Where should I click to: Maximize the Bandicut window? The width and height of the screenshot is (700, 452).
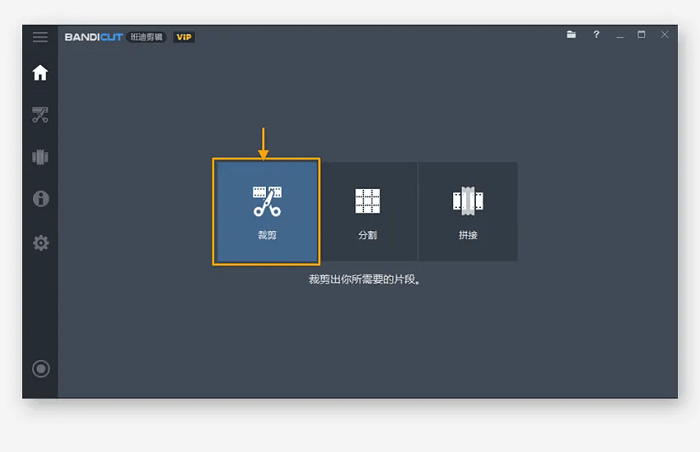(641, 35)
